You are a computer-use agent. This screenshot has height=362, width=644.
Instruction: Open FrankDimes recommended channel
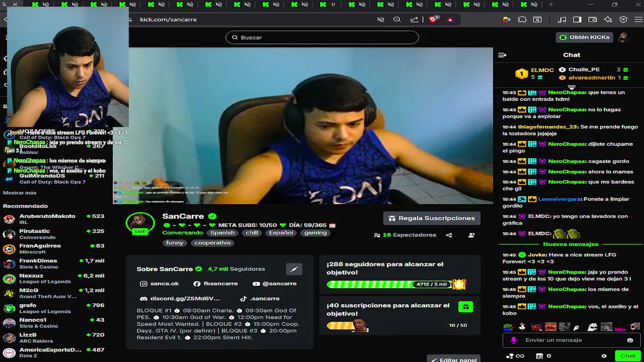point(53,263)
